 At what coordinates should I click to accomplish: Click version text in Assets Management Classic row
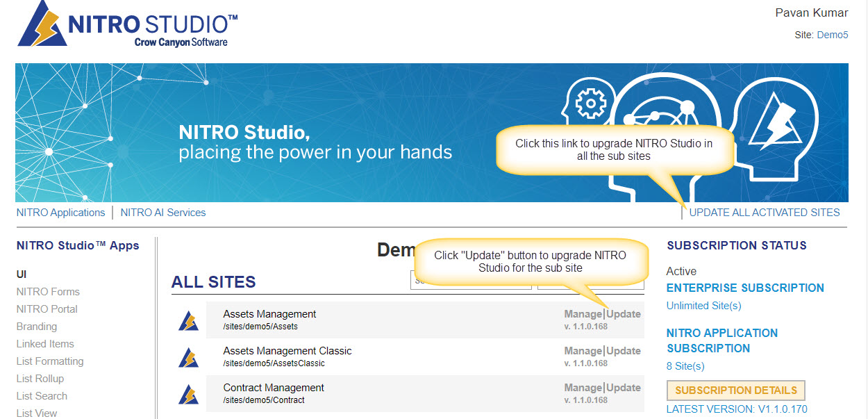pos(586,363)
